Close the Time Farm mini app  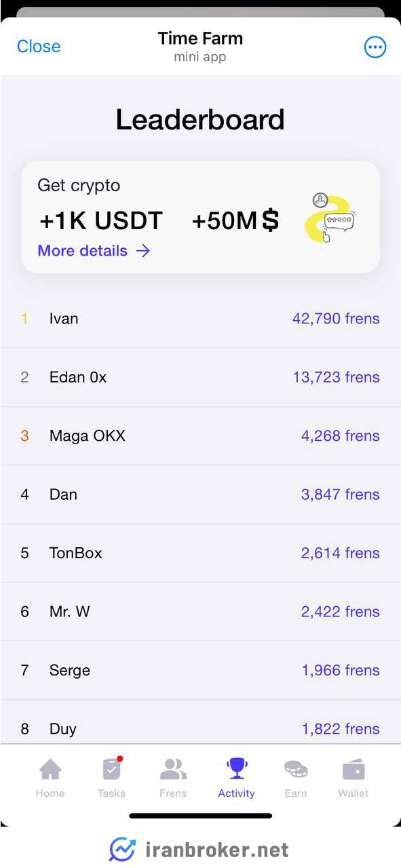coord(39,46)
